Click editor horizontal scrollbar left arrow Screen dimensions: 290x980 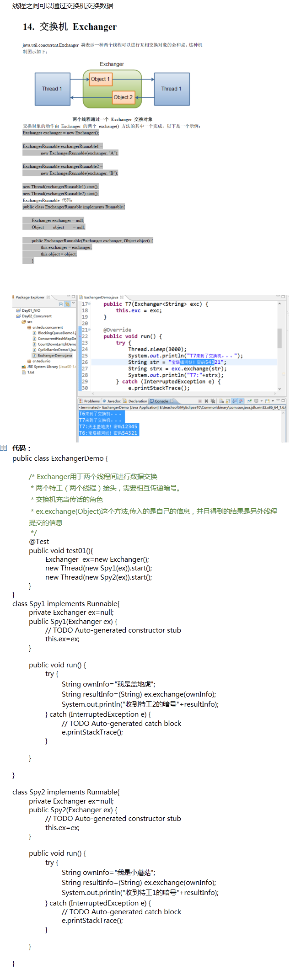coord(93,393)
